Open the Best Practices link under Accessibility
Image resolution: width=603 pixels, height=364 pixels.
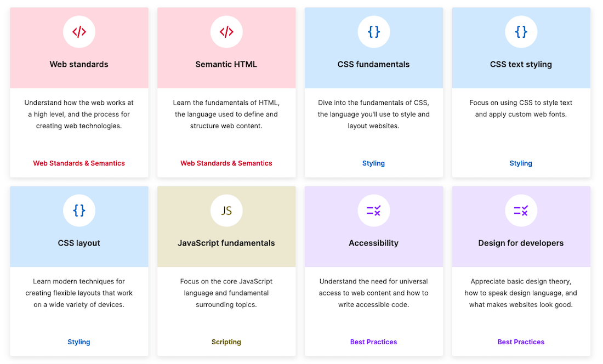(x=373, y=342)
